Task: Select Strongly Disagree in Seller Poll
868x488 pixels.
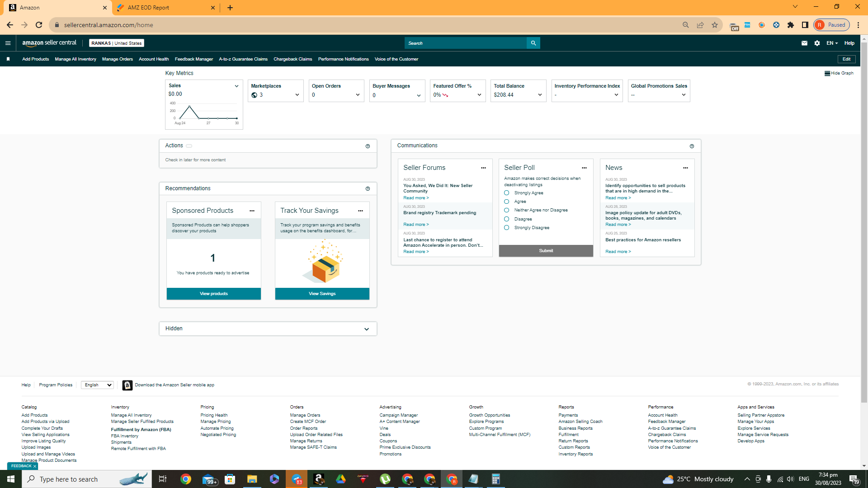Action: [507, 228]
